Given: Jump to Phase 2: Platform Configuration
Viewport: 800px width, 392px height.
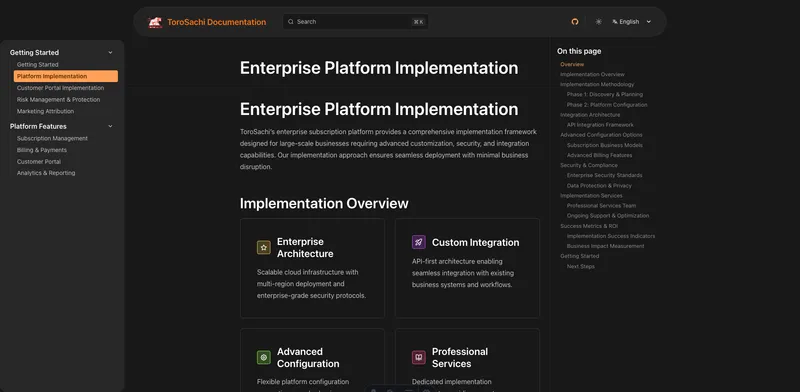Looking at the screenshot, I should (x=607, y=105).
